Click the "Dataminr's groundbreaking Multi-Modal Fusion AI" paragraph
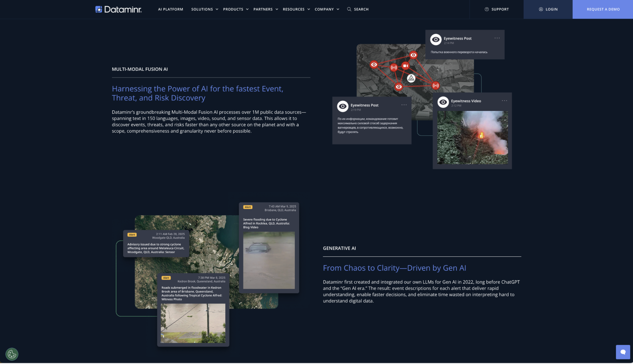 click(209, 122)
